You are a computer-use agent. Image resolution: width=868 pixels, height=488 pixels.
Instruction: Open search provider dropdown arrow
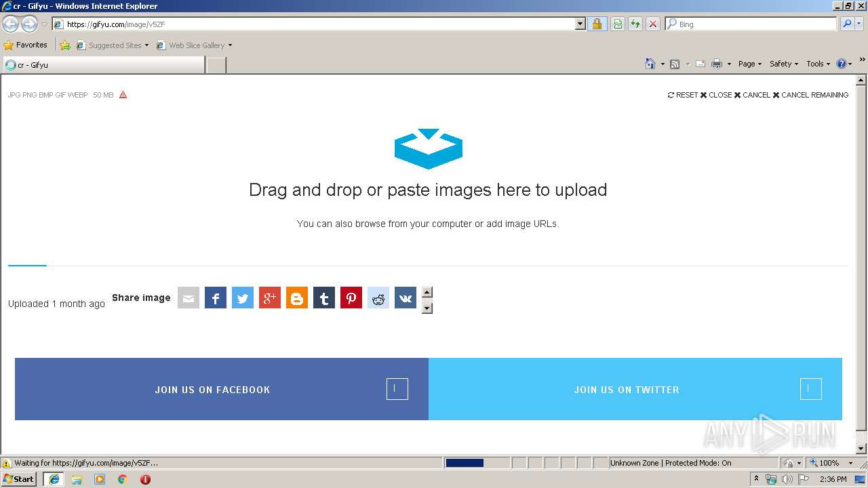point(859,24)
